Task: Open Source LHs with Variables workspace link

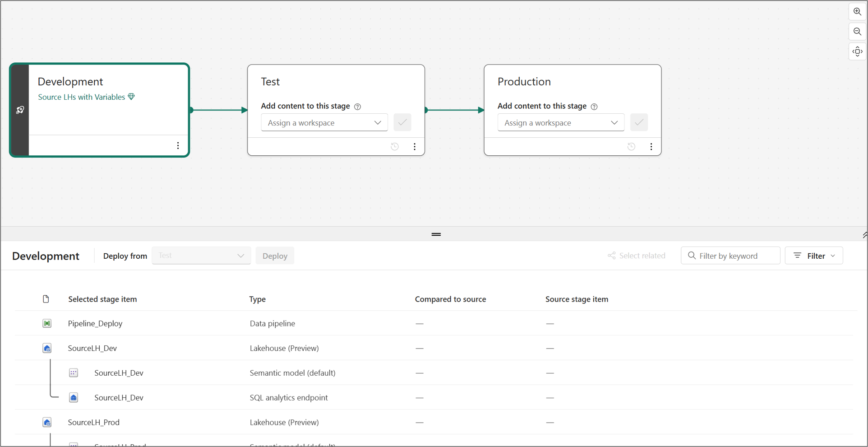Action: point(82,97)
